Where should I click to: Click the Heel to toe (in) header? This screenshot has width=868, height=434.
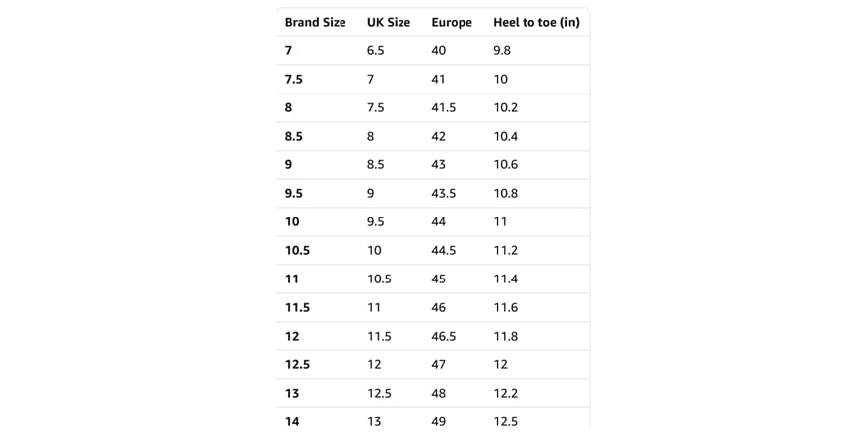[536, 22]
